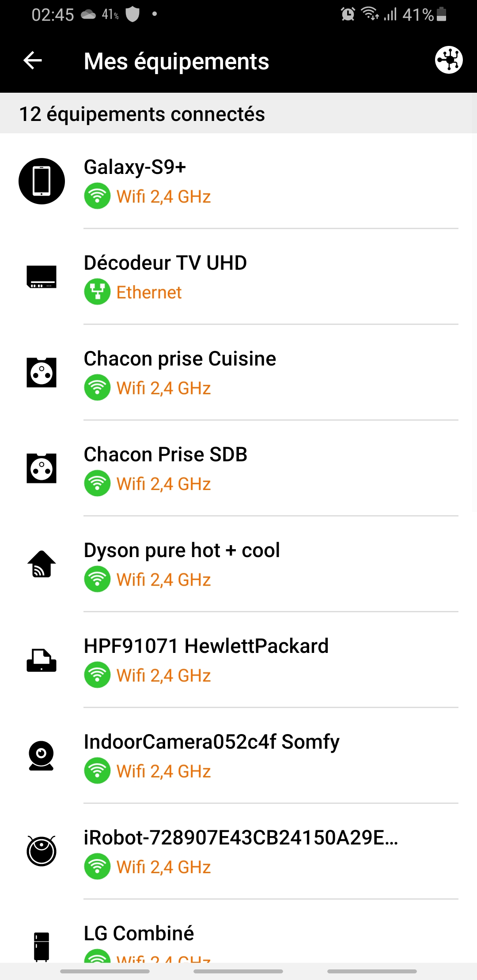Screen dimensions: 477x980
Task: Tap the LG Combiné fridge icon
Action: click(42, 946)
